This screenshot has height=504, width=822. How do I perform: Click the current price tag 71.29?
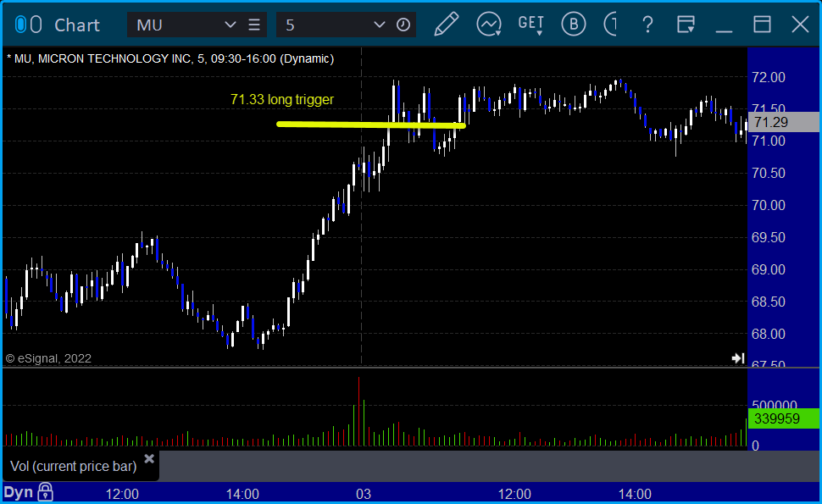(x=784, y=122)
